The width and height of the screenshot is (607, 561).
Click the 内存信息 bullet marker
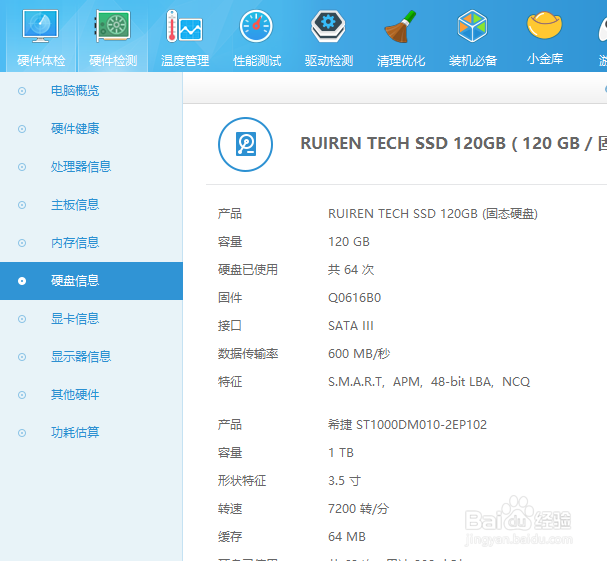(x=22, y=243)
